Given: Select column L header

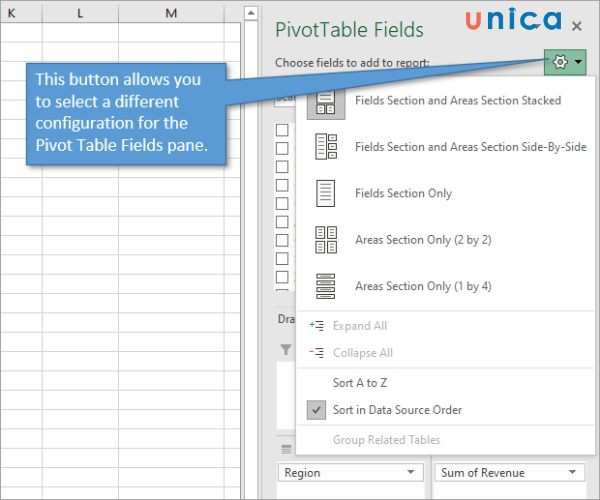Looking at the screenshot, I should [x=80, y=13].
